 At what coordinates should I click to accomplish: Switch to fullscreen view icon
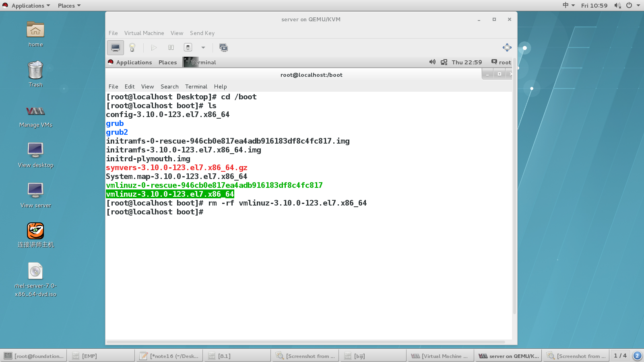(223, 47)
